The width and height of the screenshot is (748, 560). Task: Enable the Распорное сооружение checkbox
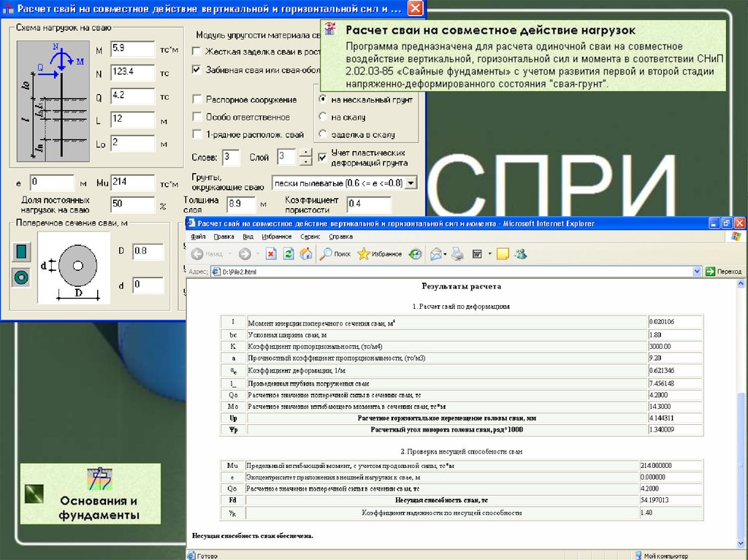[x=196, y=99]
